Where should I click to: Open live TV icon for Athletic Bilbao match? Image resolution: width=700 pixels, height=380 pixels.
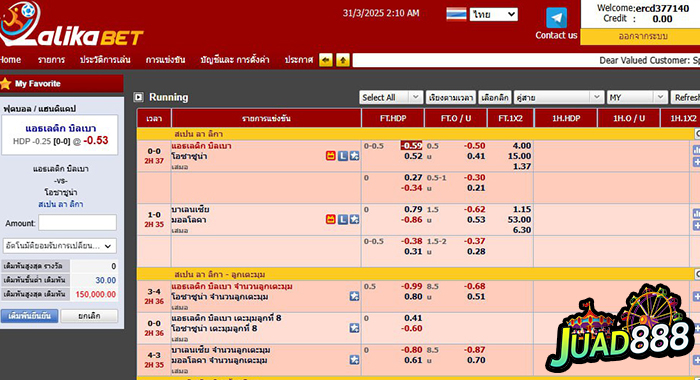(x=330, y=156)
